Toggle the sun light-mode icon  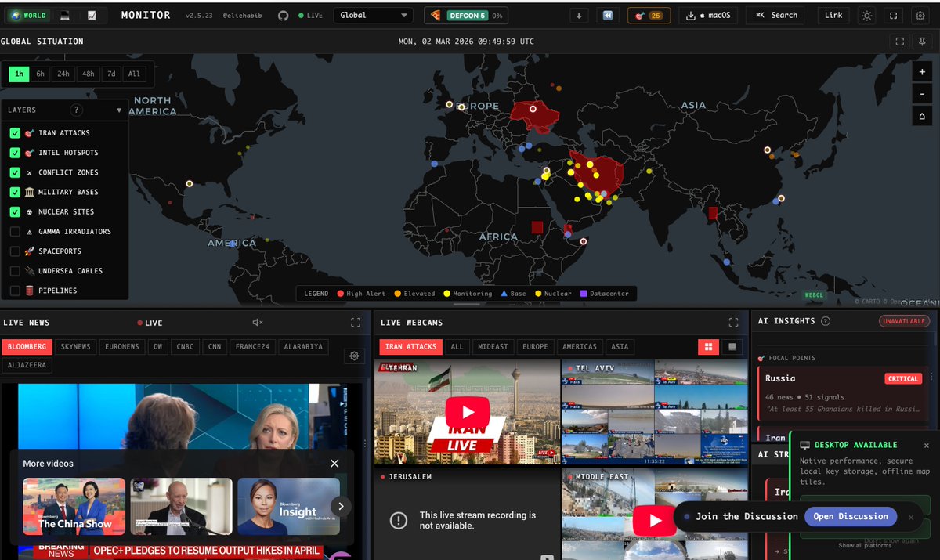866,15
